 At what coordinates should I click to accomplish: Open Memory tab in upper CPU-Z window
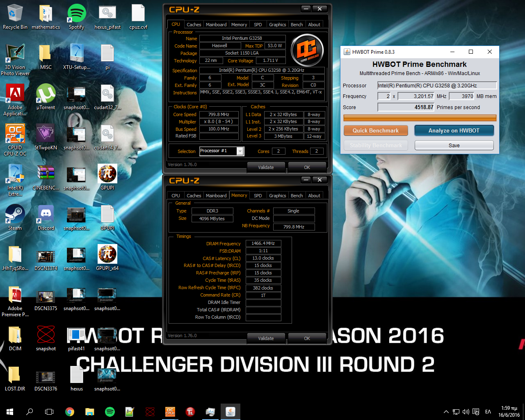click(x=239, y=25)
